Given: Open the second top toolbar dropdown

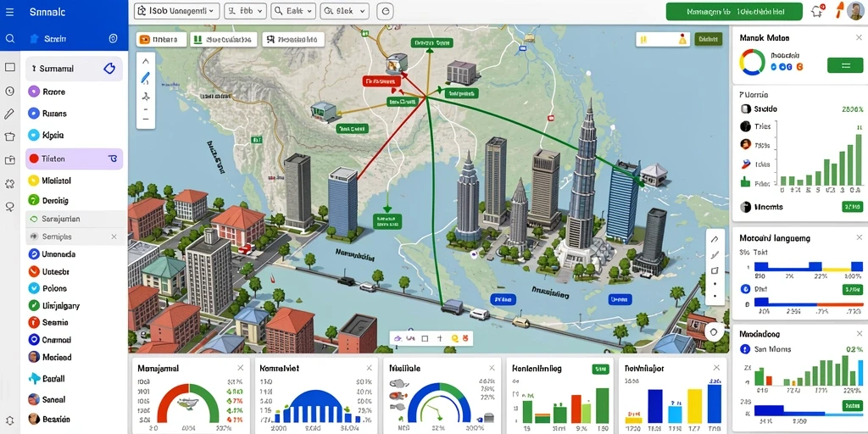Looking at the screenshot, I should click(246, 10).
